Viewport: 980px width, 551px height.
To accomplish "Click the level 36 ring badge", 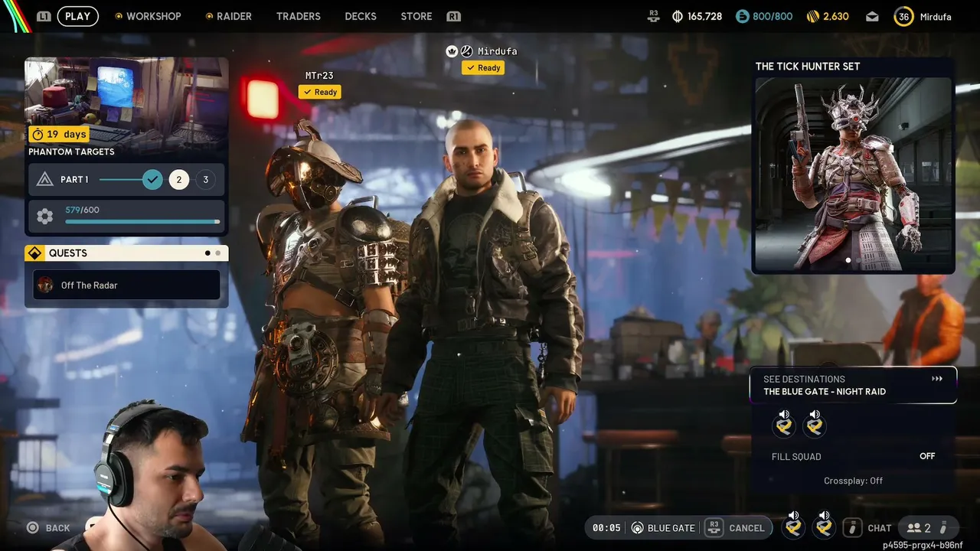I will point(904,16).
